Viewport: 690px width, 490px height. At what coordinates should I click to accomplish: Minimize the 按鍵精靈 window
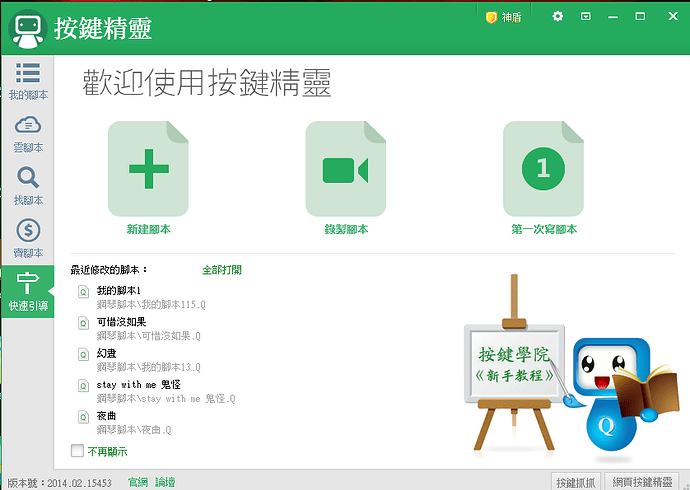pos(613,17)
